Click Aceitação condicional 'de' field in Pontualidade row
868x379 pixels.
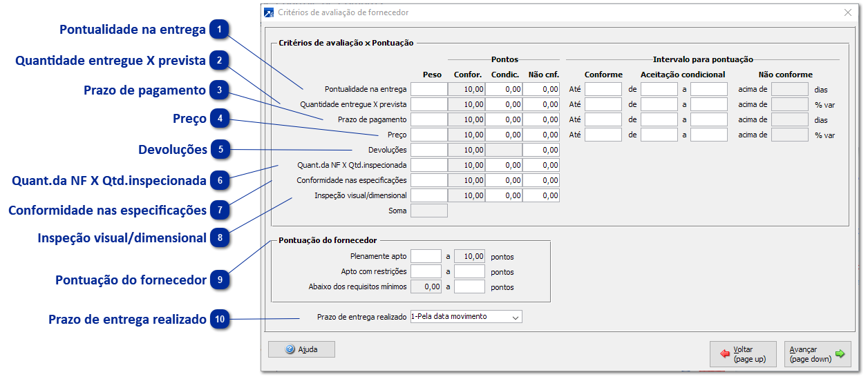[x=659, y=89]
